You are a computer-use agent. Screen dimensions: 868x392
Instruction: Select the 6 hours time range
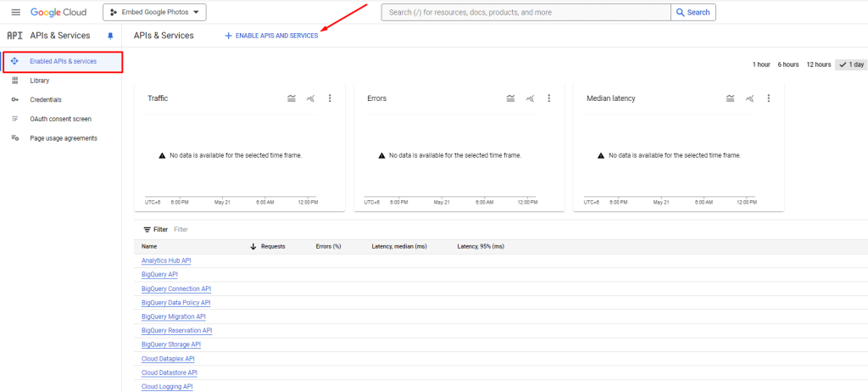tap(788, 64)
